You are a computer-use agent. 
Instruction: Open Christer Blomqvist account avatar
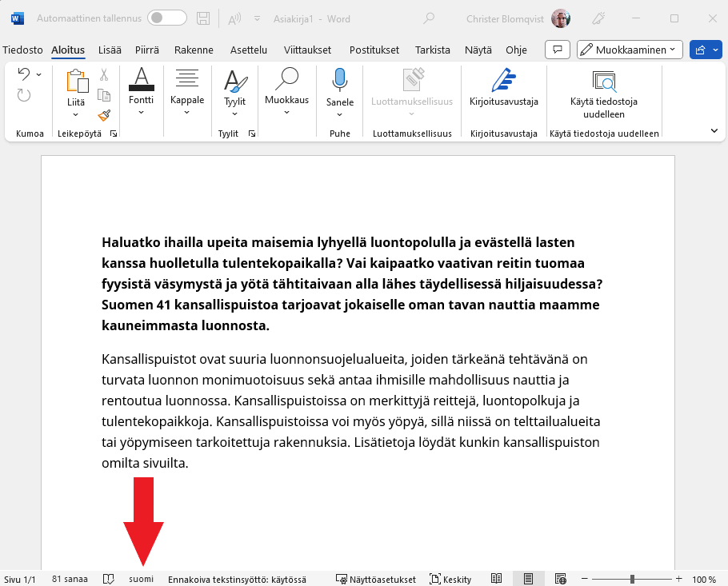[x=560, y=18]
